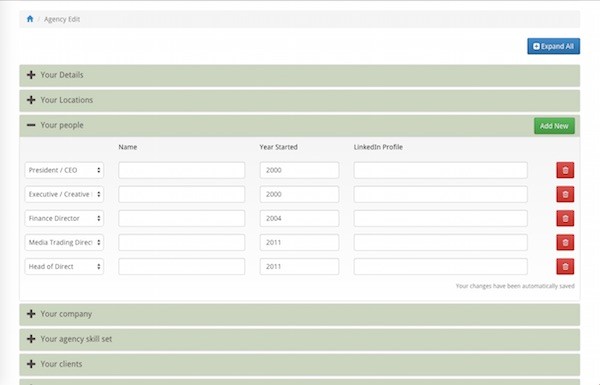The width and height of the screenshot is (600, 385).
Task: Click Year Started field for Executive / Creative
Action: coord(299,194)
